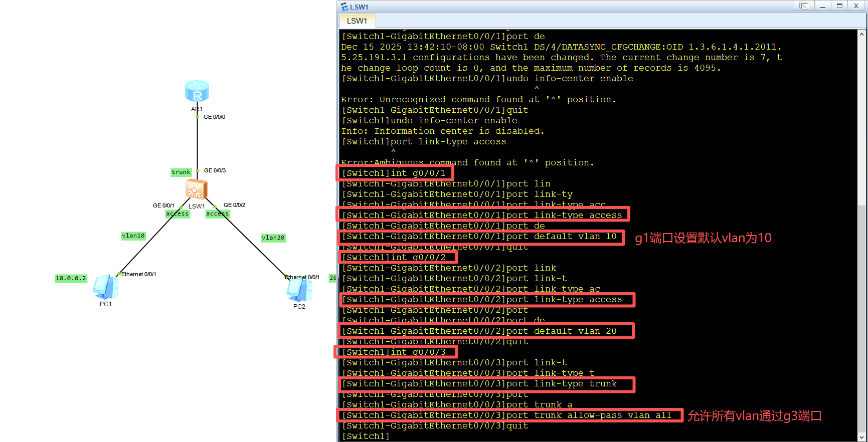This screenshot has width=868, height=442.
Task: Click the LSW1 device name label
Action: 197,206
